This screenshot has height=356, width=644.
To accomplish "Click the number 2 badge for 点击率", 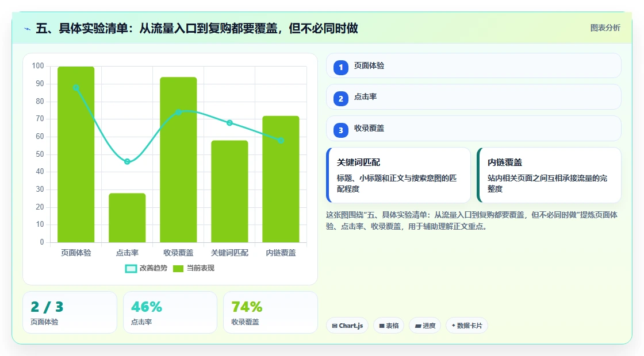I will pos(340,98).
